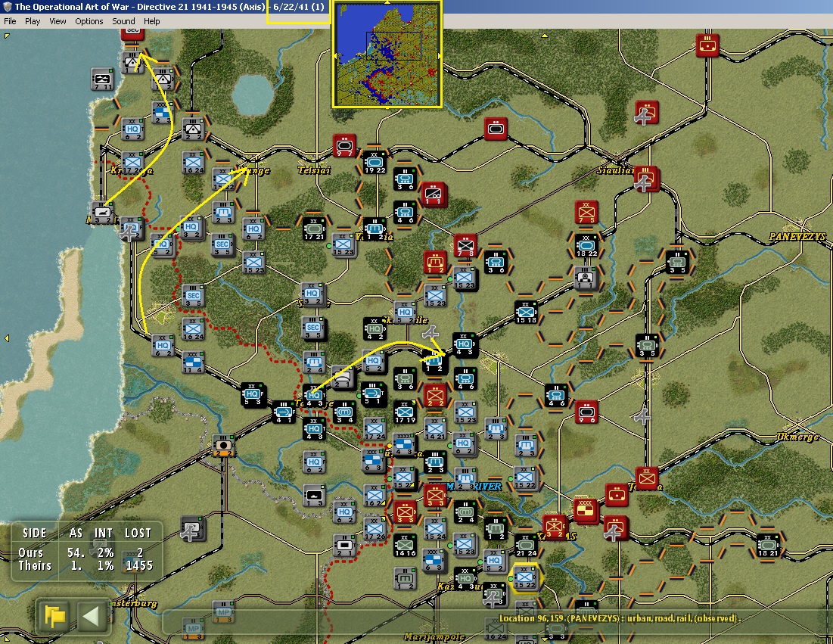Select red XXXX army HQ near Kaunas

586,510
